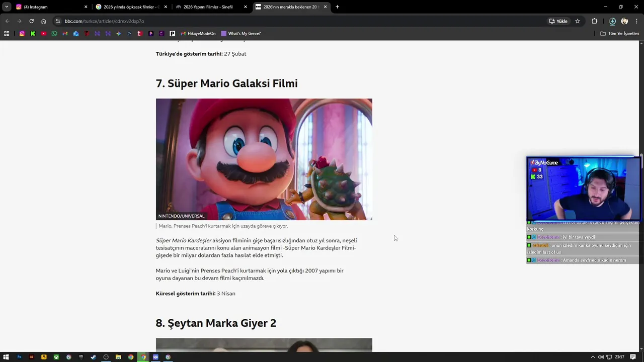Switch to 2026 yılında çıkacak filmler tab

132,7
